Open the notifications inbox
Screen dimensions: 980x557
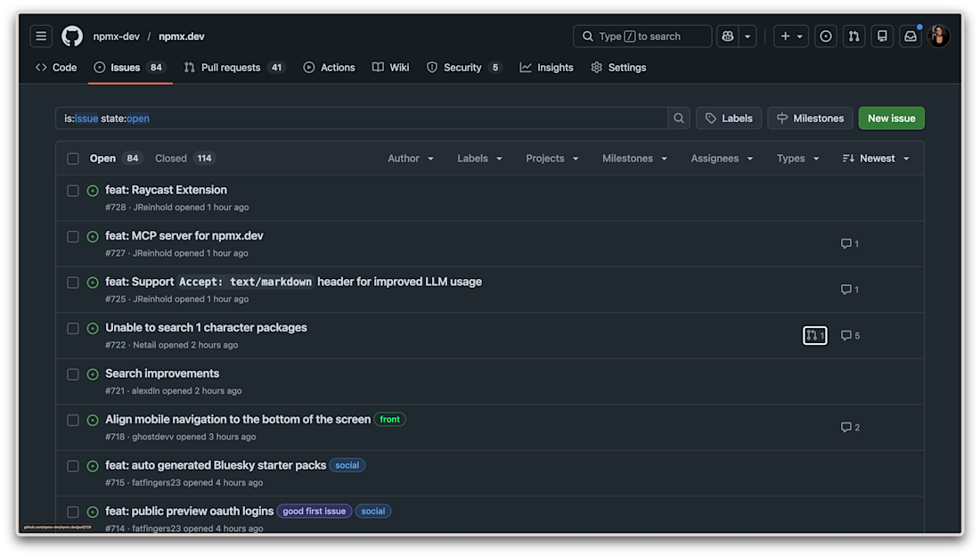coord(911,37)
